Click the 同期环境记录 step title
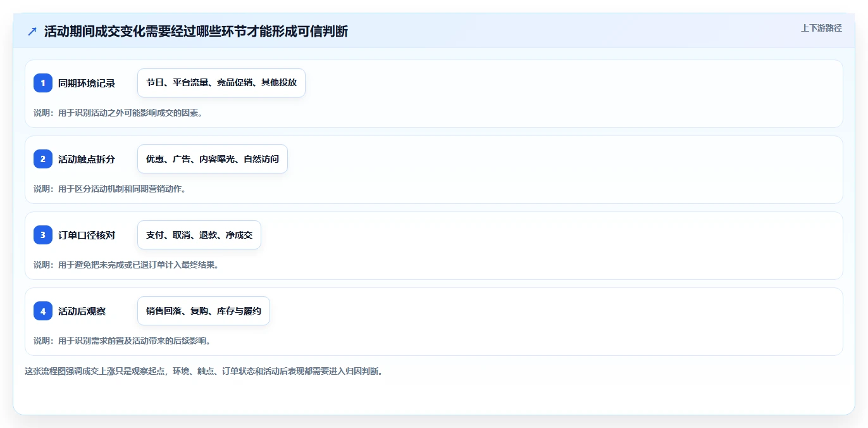The width and height of the screenshot is (868, 428). pos(87,83)
